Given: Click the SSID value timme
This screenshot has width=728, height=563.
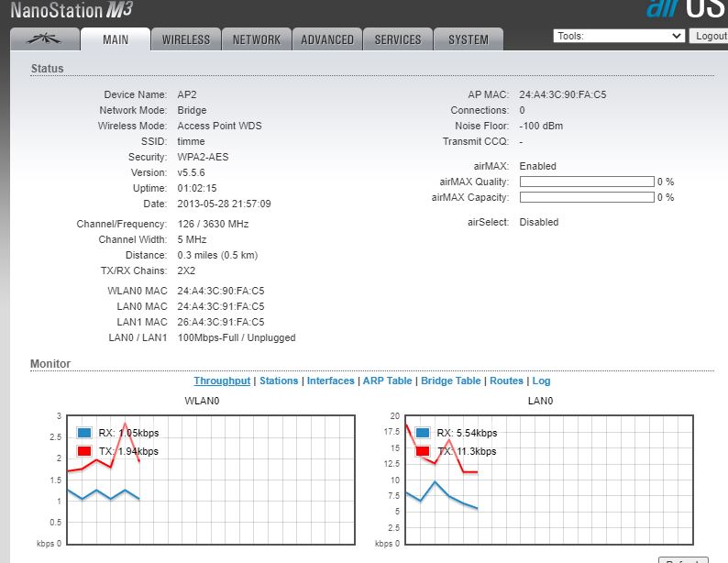Looking at the screenshot, I should (x=191, y=141).
